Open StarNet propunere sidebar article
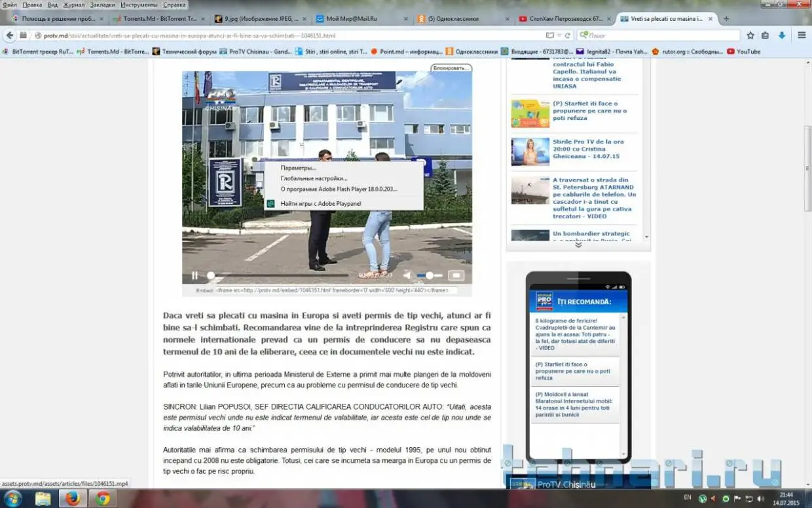Image resolution: width=812 pixels, height=508 pixels. tap(589, 111)
